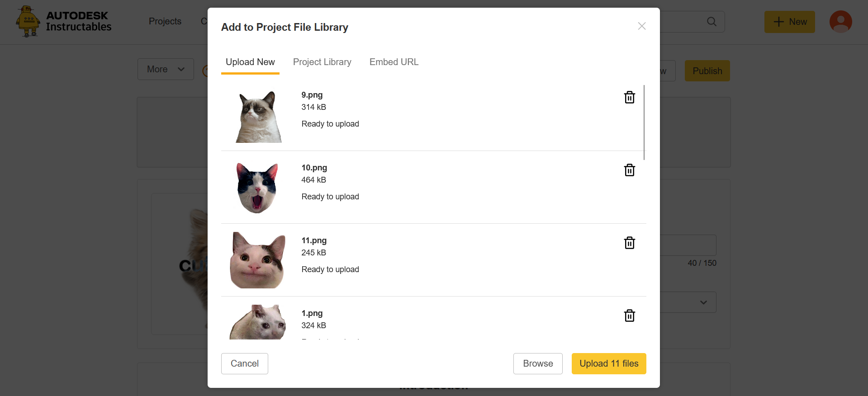The image size is (868, 396).
Task: Cancel the file upload dialog
Action: click(245, 363)
